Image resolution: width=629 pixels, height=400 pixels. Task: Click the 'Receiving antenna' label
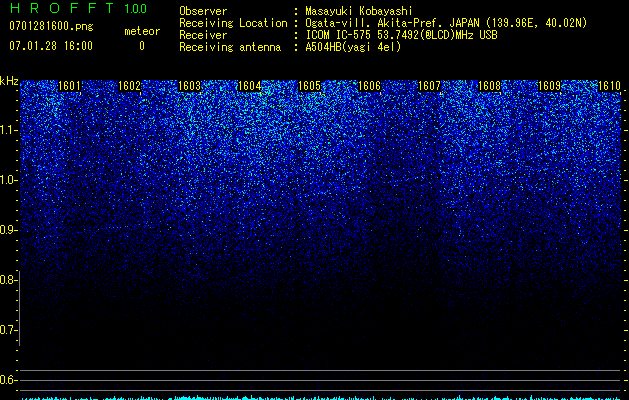point(230,47)
